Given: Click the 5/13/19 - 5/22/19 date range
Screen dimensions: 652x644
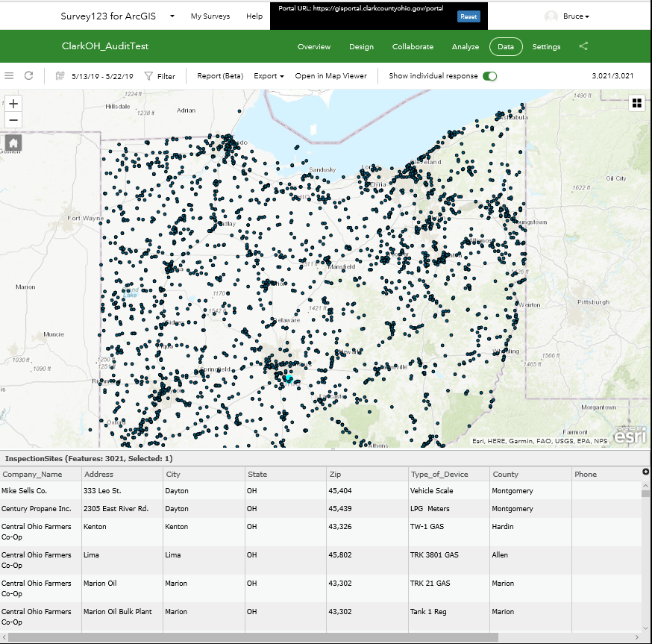Looking at the screenshot, I should (x=102, y=76).
